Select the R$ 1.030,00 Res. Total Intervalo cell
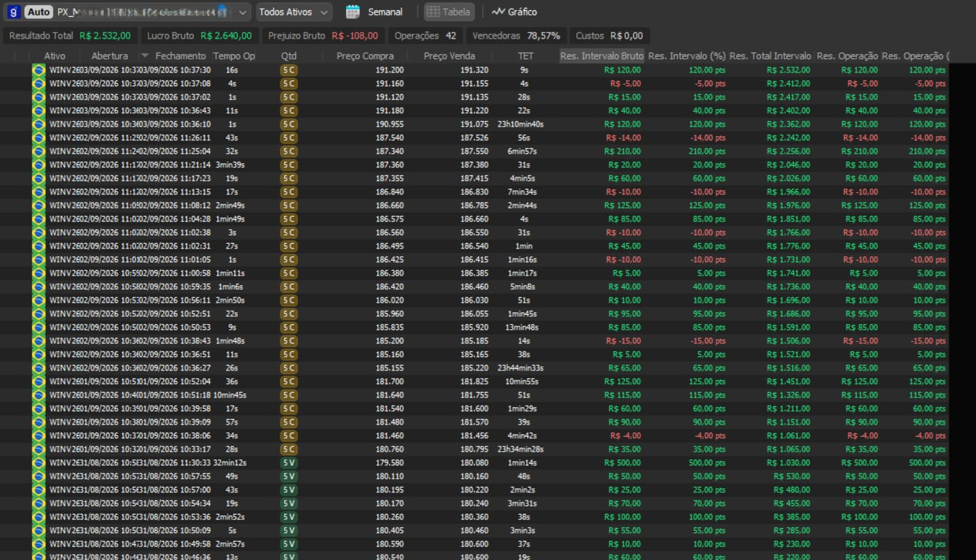This screenshot has width=976, height=560. click(788, 462)
